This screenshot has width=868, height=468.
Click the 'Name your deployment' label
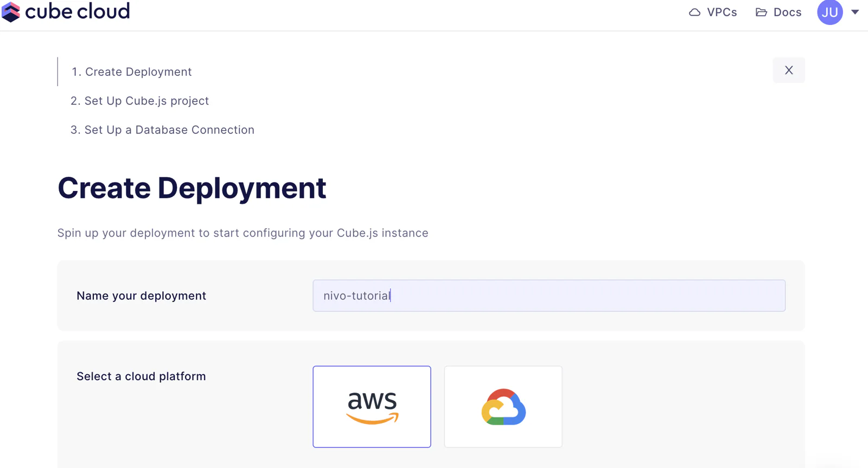pyautogui.click(x=141, y=296)
